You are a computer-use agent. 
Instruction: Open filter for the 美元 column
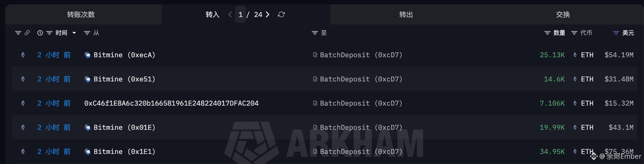(616, 33)
